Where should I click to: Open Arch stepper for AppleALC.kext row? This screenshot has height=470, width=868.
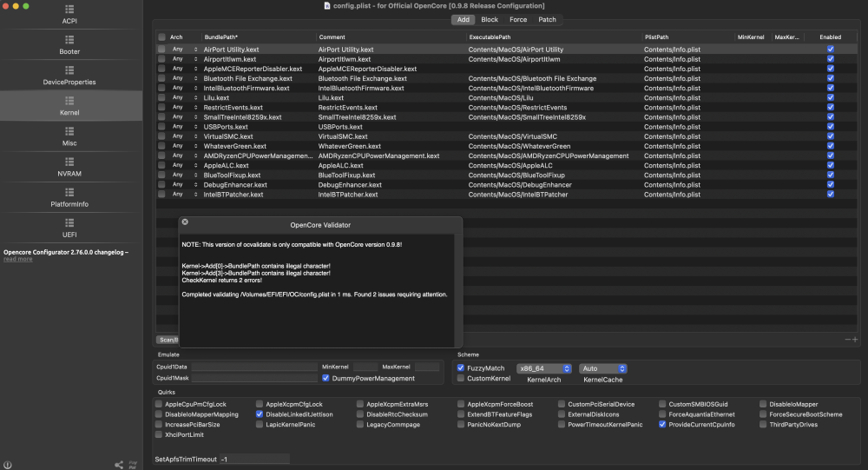[195, 165]
